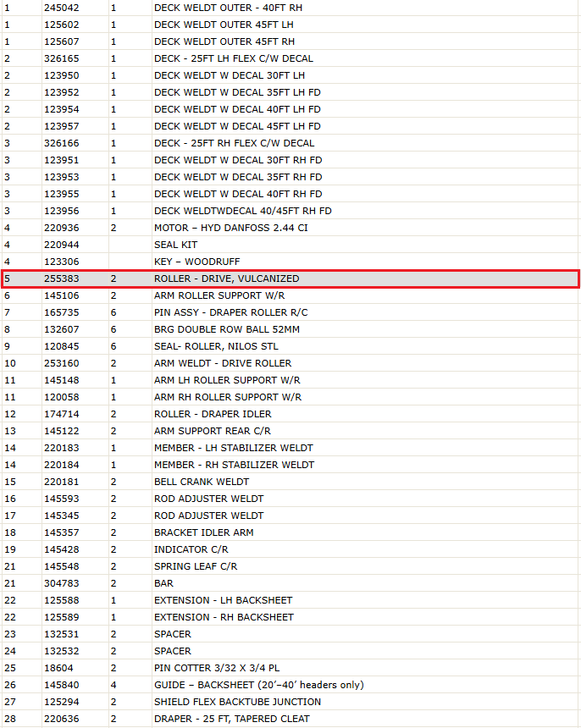581x728 pixels.
Task: Select the highlighted ROLLER - DRIVE, VULCANIZED row
Action: (290, 279)
